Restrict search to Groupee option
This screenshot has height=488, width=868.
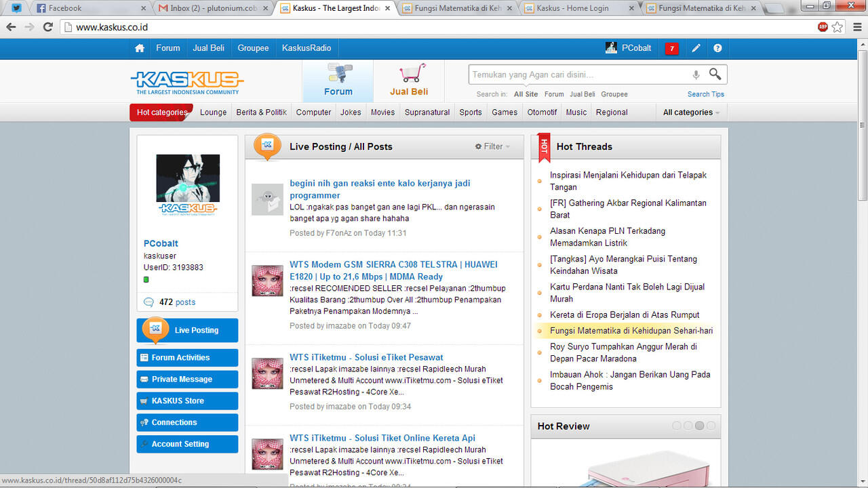[614, 94]
